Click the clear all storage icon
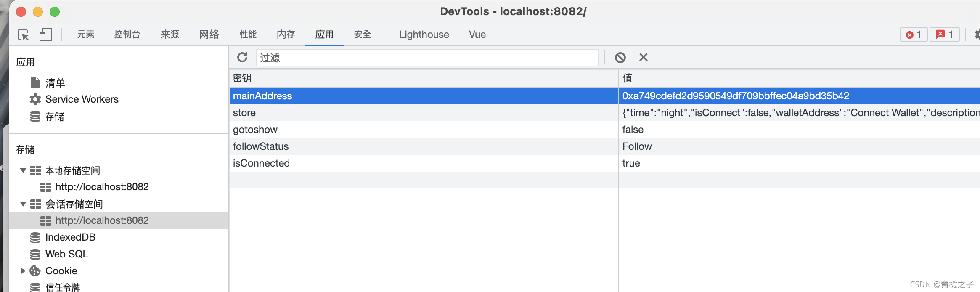Screen dimensions: 980x292 pos(620,57)
